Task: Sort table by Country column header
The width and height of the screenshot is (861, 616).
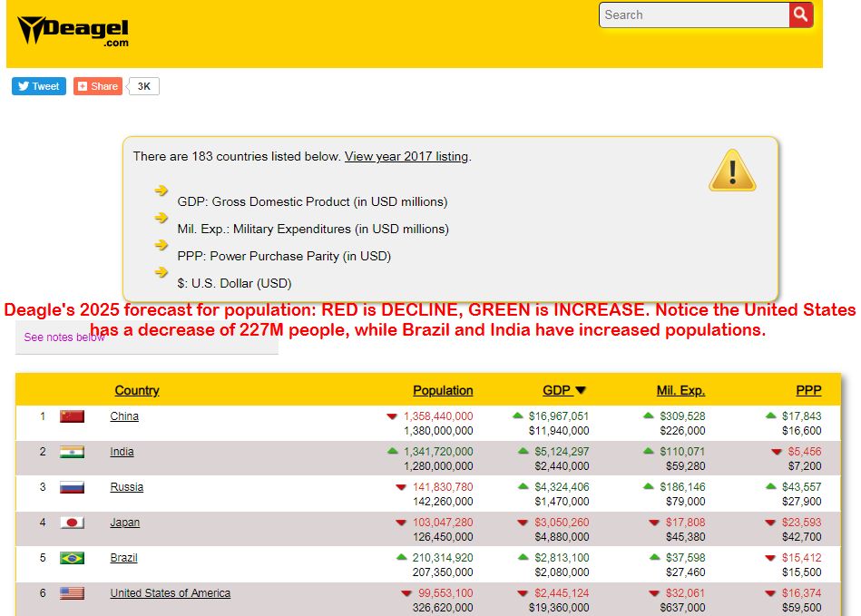Action: point(137,390)
